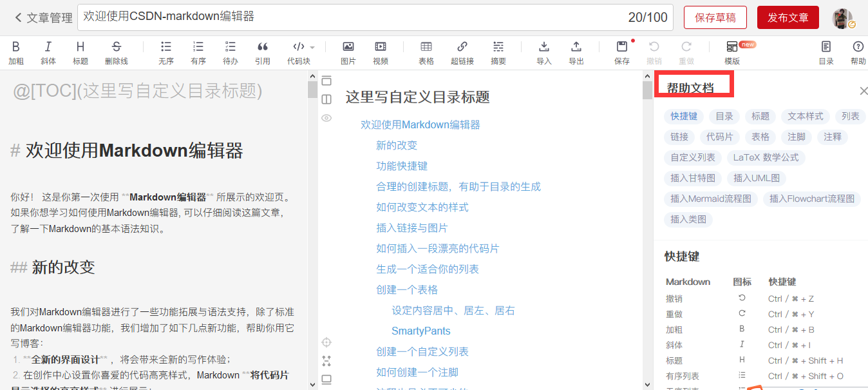
Task: Select the 代码片 help tag
Action: click(720, 137)
